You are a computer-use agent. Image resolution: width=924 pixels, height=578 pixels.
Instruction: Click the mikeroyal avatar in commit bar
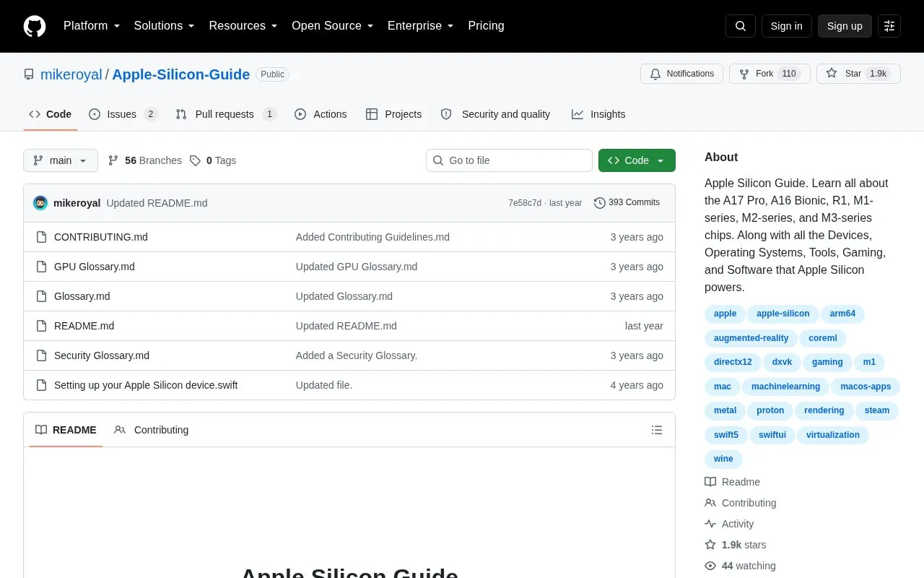[x=40, y=203]
